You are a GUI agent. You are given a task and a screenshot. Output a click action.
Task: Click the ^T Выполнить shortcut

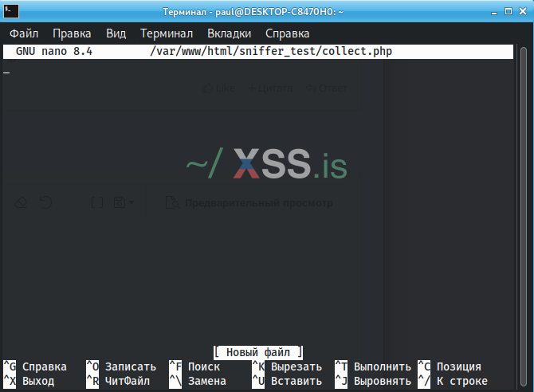373,367
